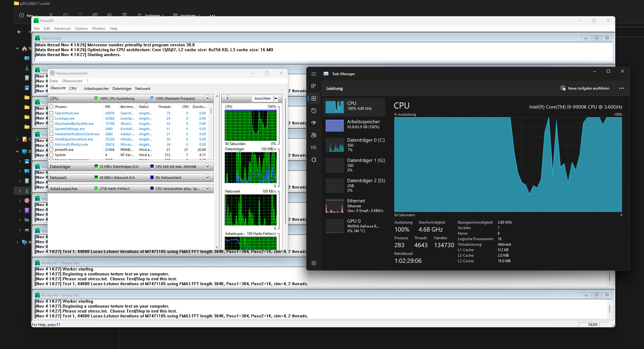
Task: Expand the Datenträger section chevron
Action: pos(207,167)
